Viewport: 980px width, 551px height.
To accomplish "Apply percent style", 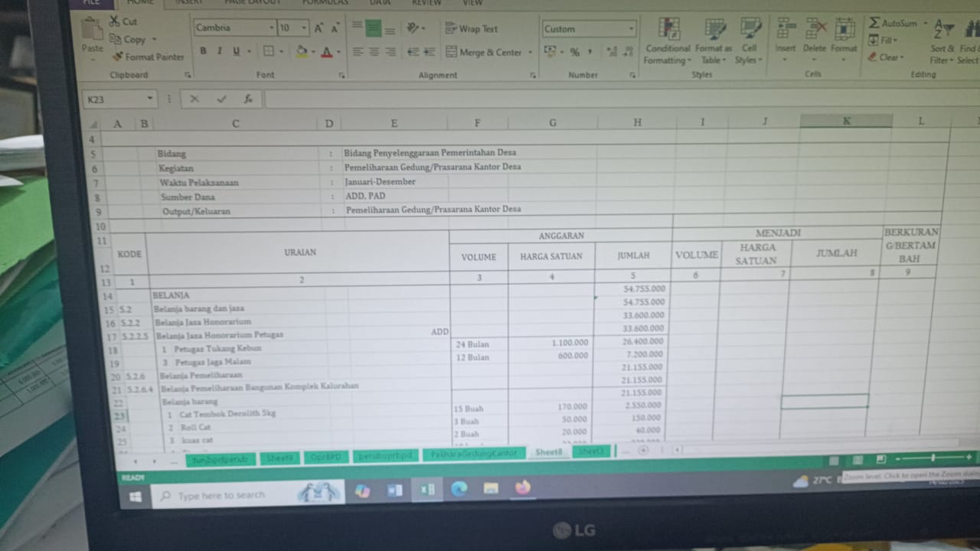I will (574, 52).
